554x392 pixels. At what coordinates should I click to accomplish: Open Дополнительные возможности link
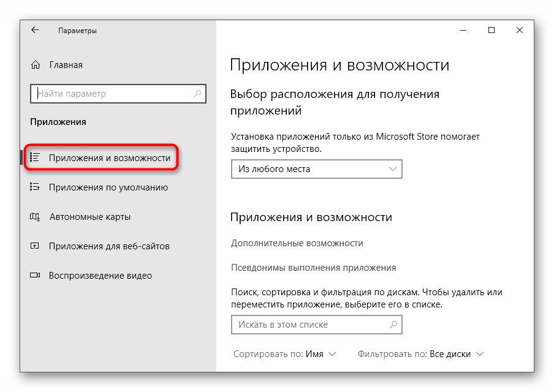click(297, 243)
